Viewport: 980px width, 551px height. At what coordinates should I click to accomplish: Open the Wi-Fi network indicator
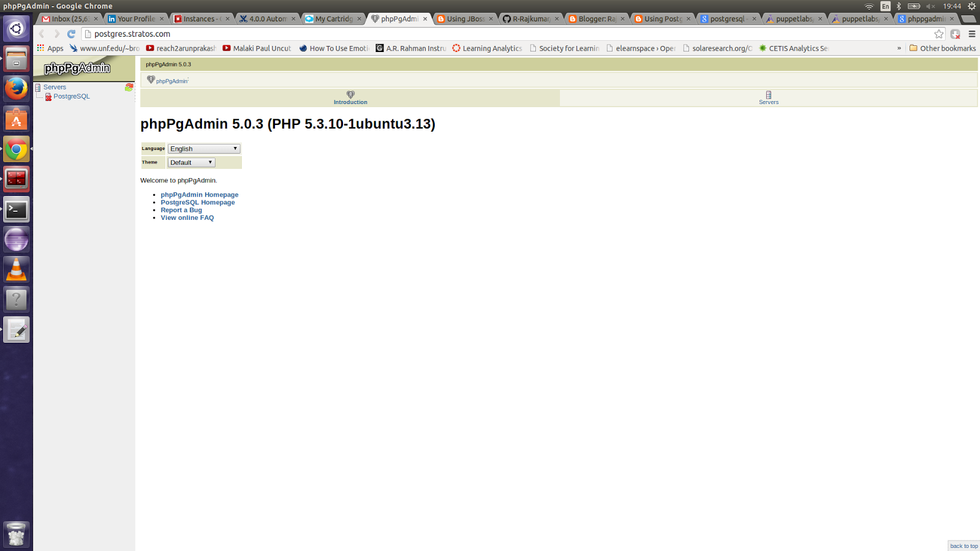[869, 6]
